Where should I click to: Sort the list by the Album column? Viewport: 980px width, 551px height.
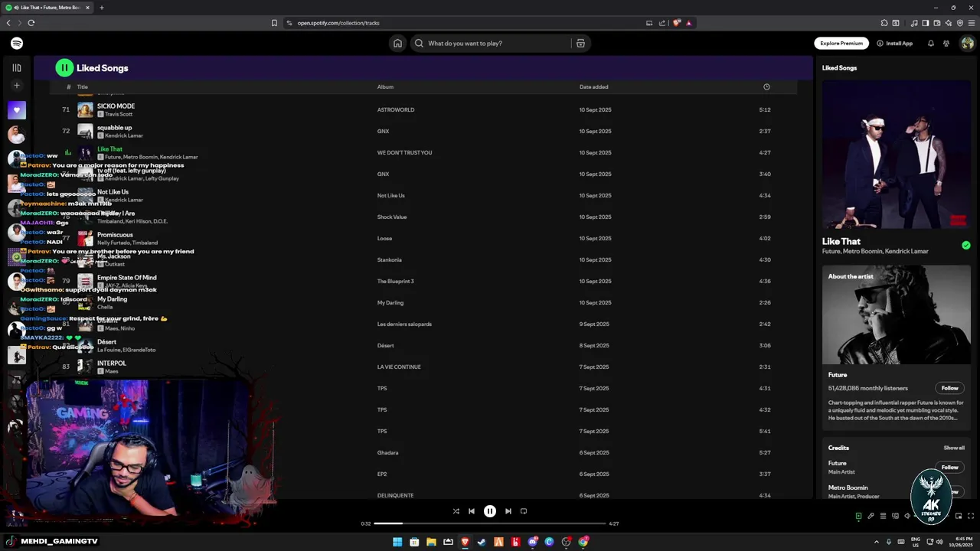[385, 87]
